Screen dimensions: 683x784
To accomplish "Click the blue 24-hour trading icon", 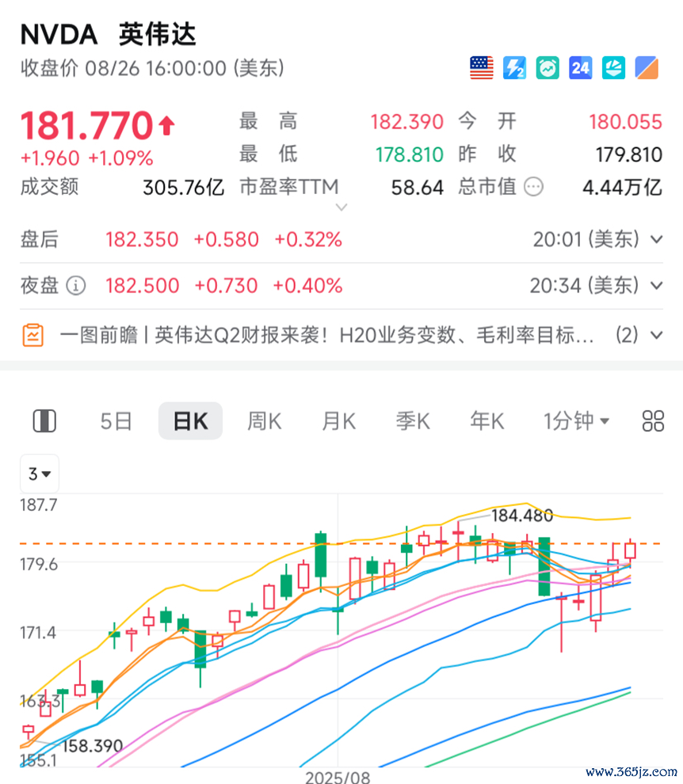I will (581, 68).
